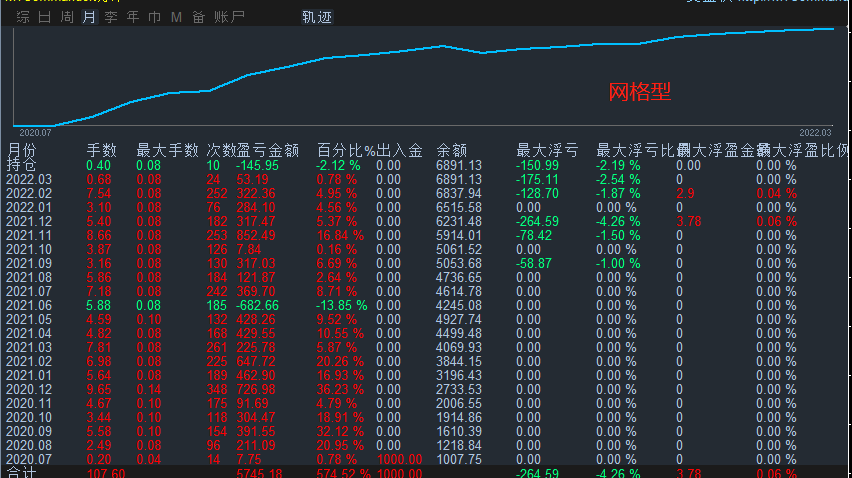852x478 pixels.
Task: Click the 合计 totals row
Action: point(21,473)
